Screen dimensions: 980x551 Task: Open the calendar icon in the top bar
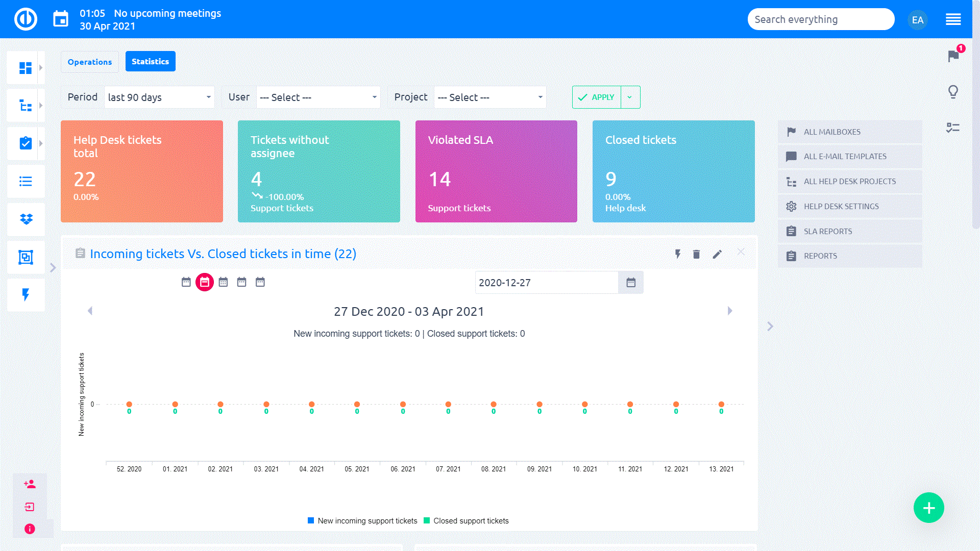61,19
